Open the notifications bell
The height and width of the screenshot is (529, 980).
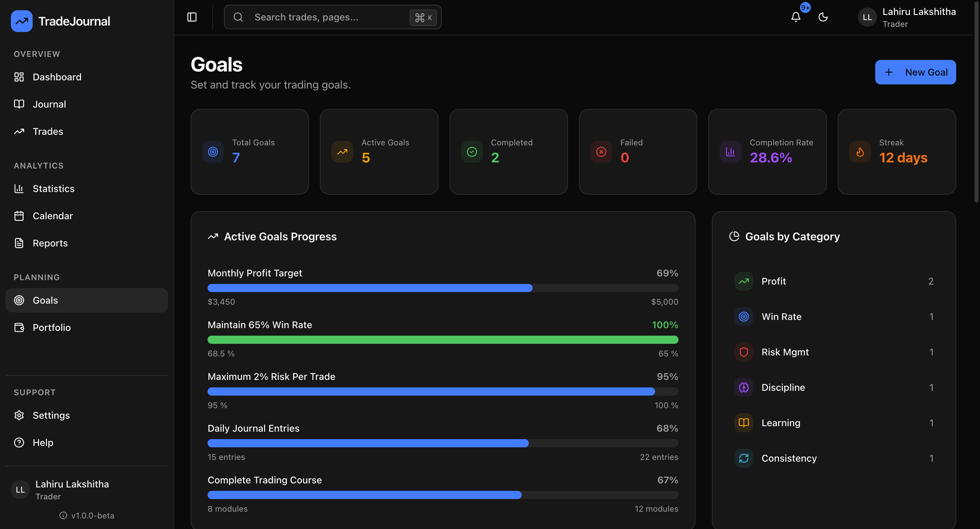coord(796,17)
